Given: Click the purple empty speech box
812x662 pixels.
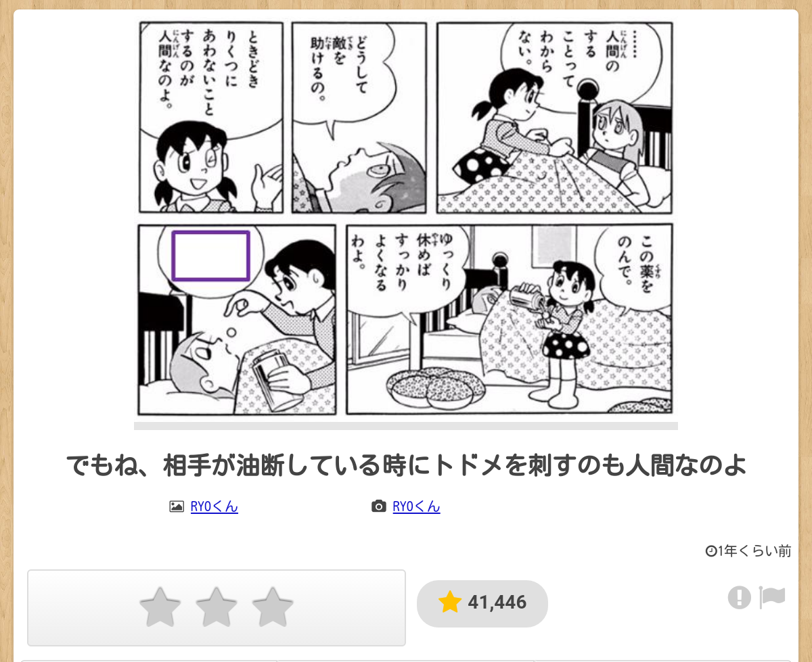Looking at the screenshot, I should (211, 256).
